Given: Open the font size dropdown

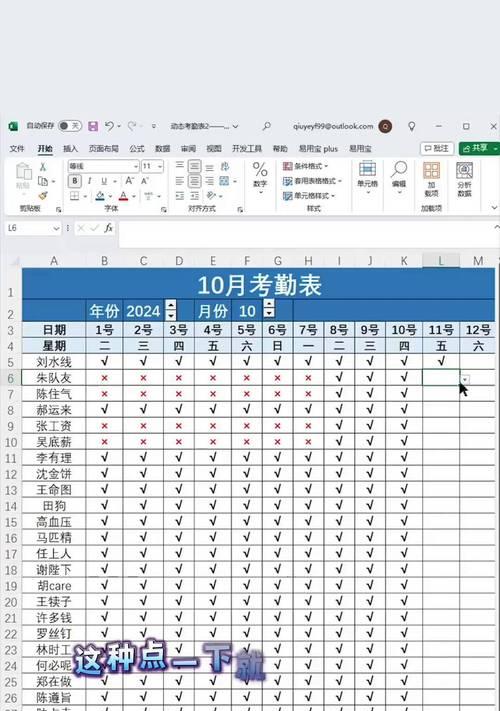Looking at the screenshot, I should click(x=160, y=166).
